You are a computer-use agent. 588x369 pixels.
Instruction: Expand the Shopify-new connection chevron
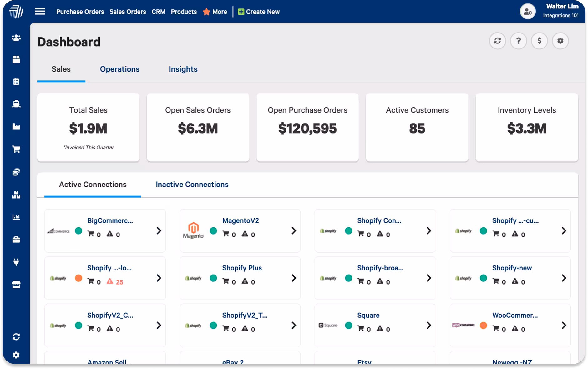click(x=564, y=278)
